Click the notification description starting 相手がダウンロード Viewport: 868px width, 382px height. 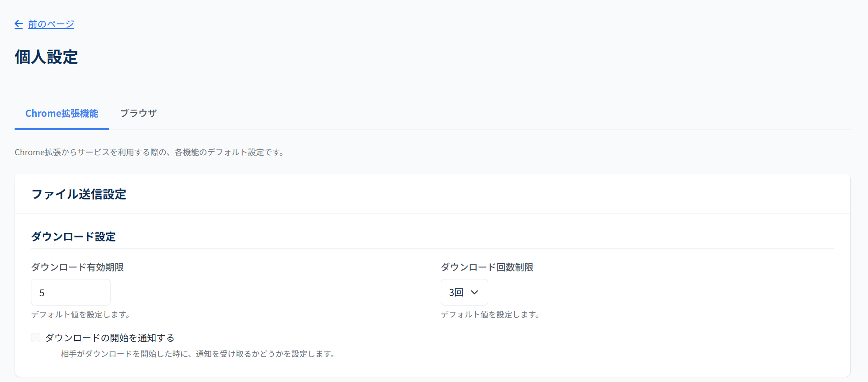(x=199, y=354)
